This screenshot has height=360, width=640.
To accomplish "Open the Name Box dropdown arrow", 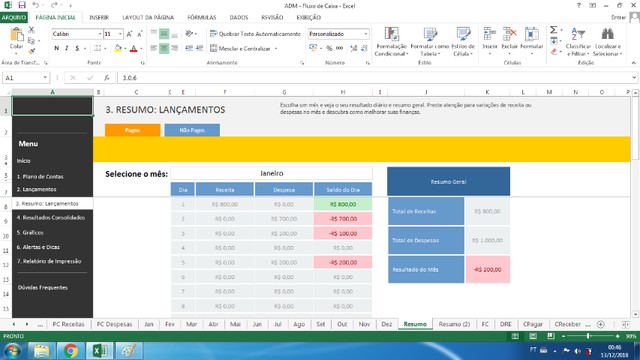I will point(45,78).
